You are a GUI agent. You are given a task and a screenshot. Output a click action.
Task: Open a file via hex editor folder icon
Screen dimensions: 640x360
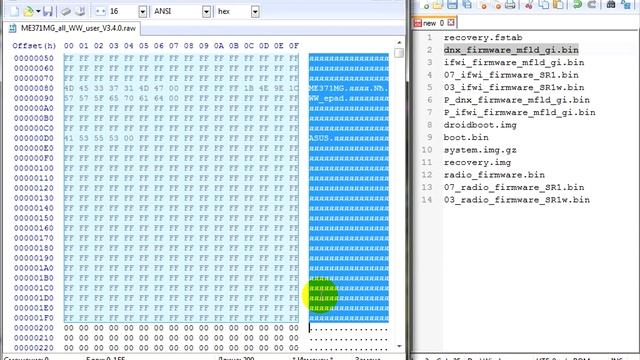point(28,11)
